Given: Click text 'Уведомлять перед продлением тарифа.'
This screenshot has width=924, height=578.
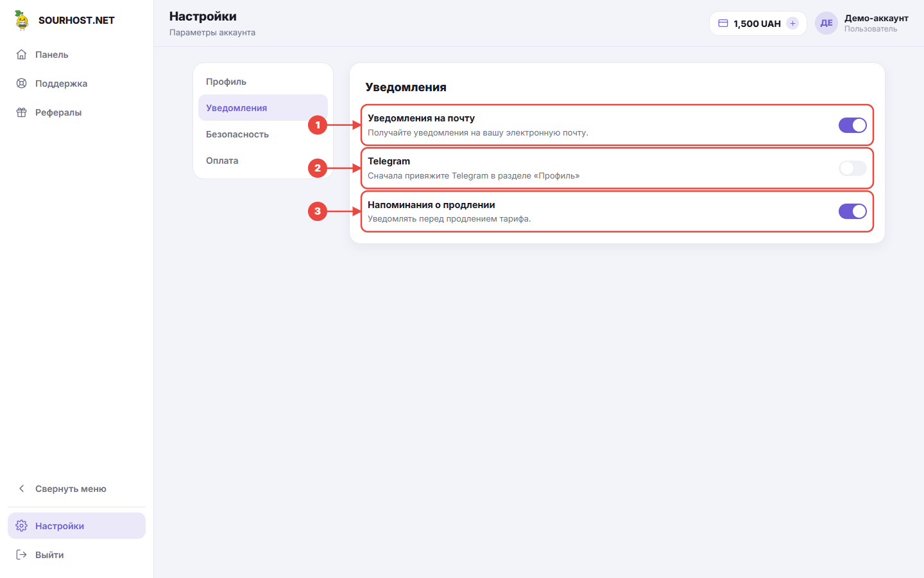Looking at the screenshot, I should pyautogui.click(x=449, y=219).
